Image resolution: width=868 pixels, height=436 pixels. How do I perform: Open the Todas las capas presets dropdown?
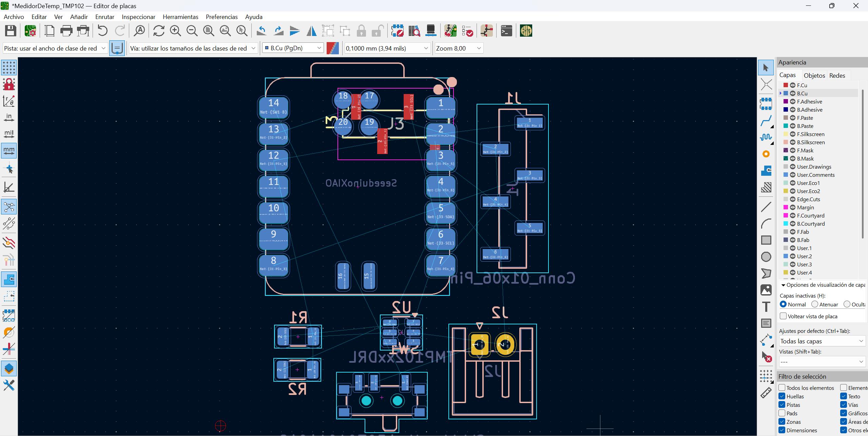pyautogui.click(x=822, y=341)
